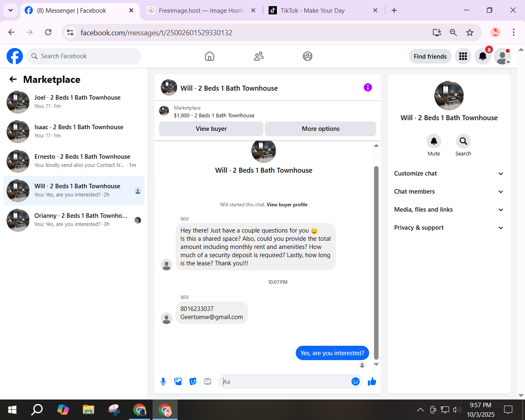Open Ernesto's 2 Beds 1 Bath conversation

[74, 161]
